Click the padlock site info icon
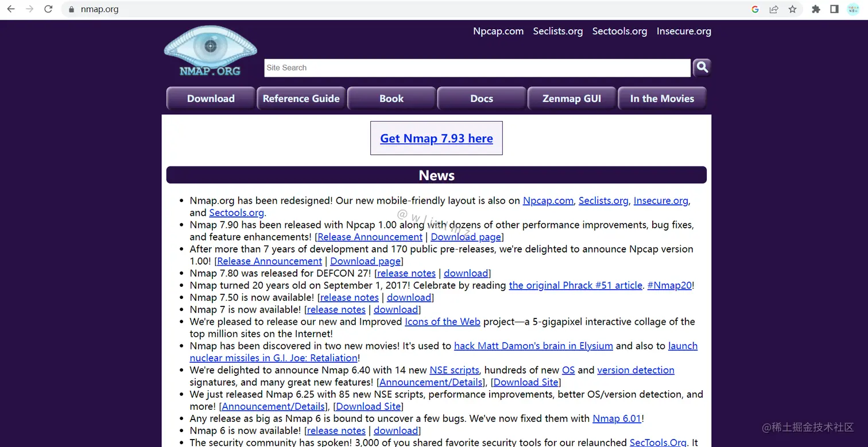 [x=72, y=9]
